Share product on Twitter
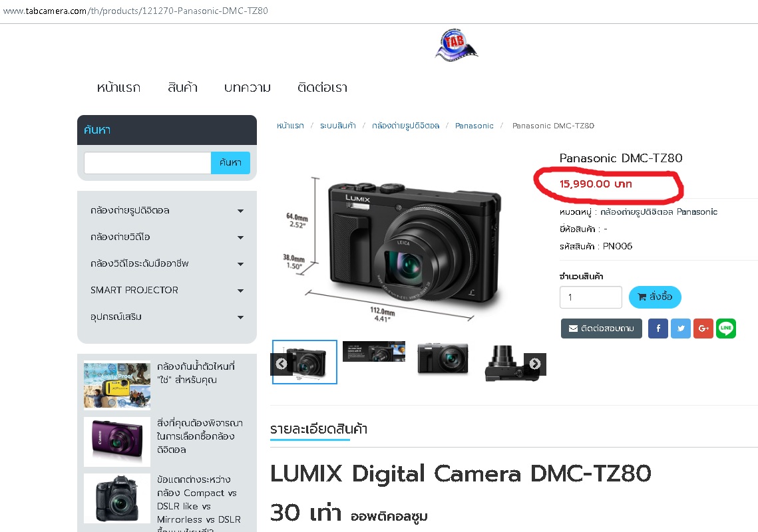Image resolution: width=758 pixels, height=532 pixels. coord(680,328)
